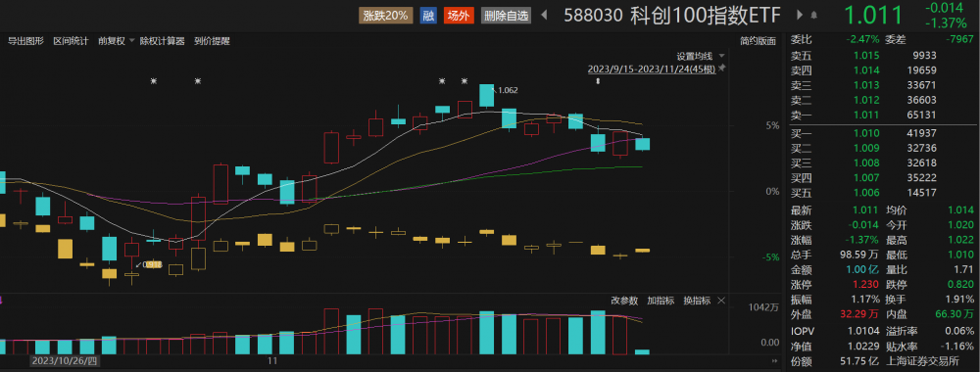Remove stock via 删除自选 button
980x372 pixels.
tap(506, 16)
